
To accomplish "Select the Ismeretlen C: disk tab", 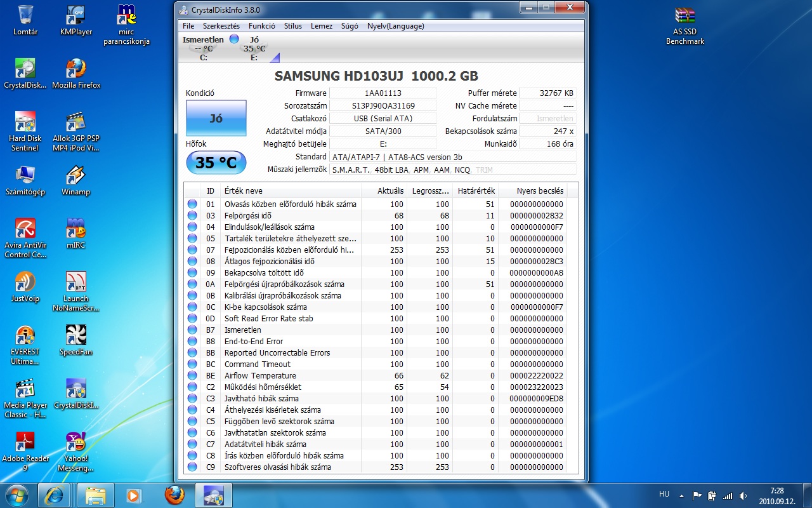I will [204, 48].
